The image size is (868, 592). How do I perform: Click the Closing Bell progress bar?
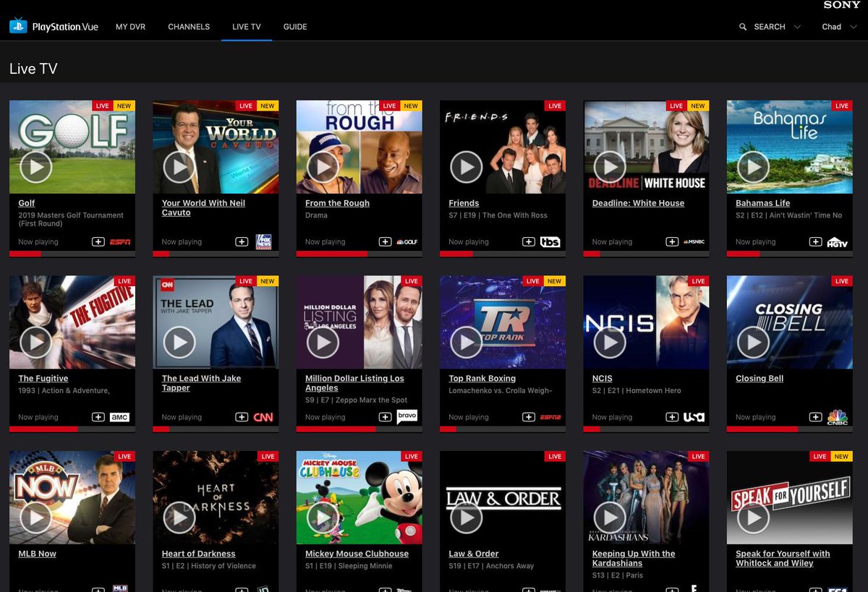point(790,429)
